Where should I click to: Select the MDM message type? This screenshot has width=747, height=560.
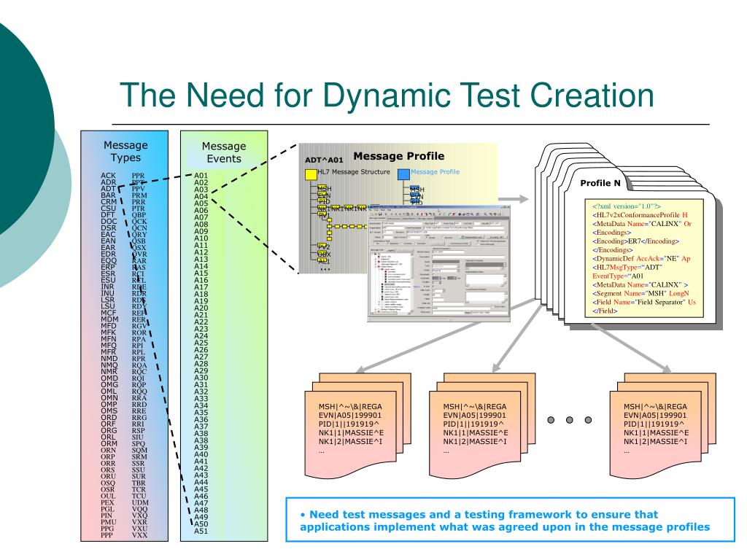(x=109, y=319)
